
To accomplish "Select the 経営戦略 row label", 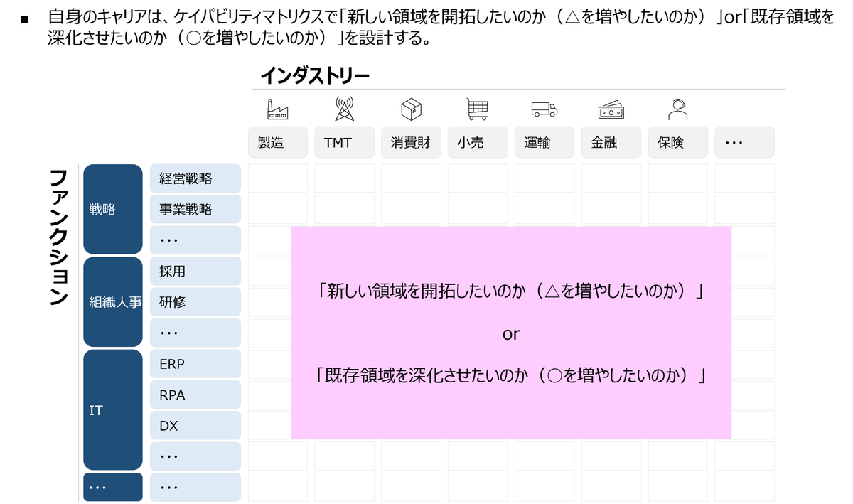I will pyautogui.click(x=195, y=178).
